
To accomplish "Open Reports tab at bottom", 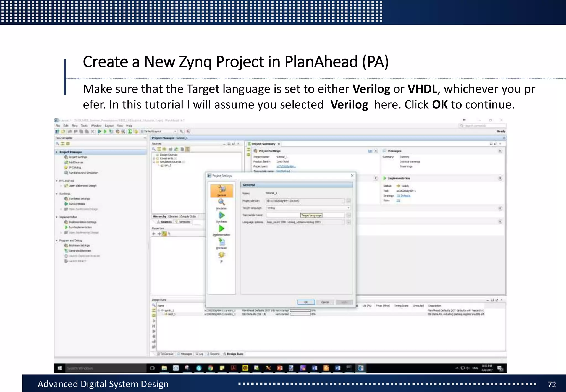I will 213,354.
